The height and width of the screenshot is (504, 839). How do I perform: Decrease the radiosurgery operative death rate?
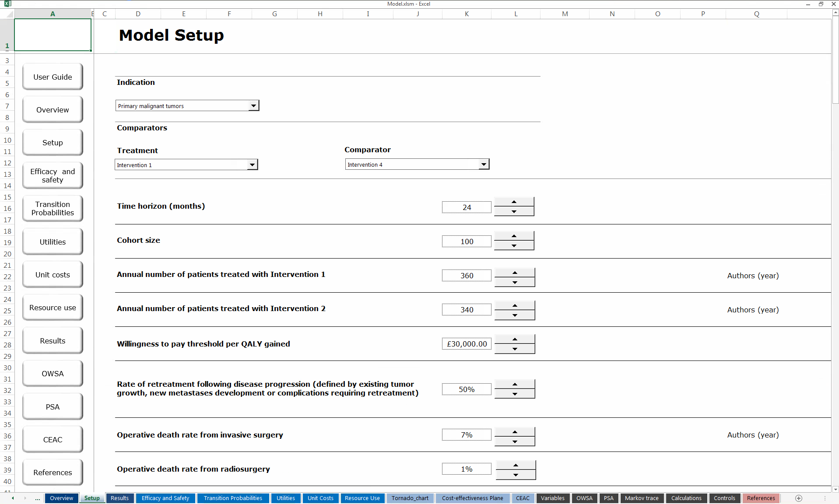[x=516, y=476]
